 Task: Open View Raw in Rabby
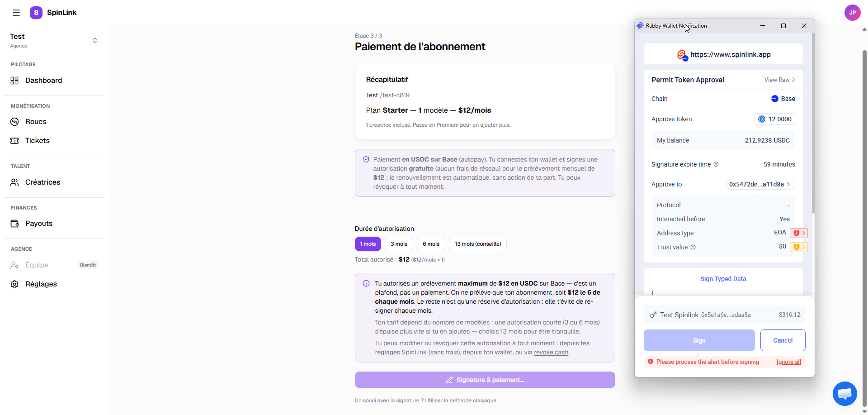coord(779,80)
